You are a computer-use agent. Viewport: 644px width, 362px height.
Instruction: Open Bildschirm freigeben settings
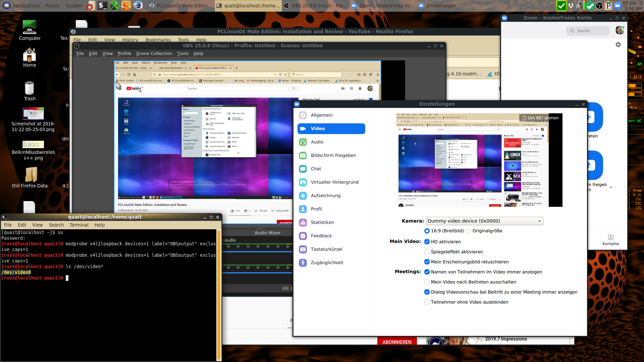333,155
